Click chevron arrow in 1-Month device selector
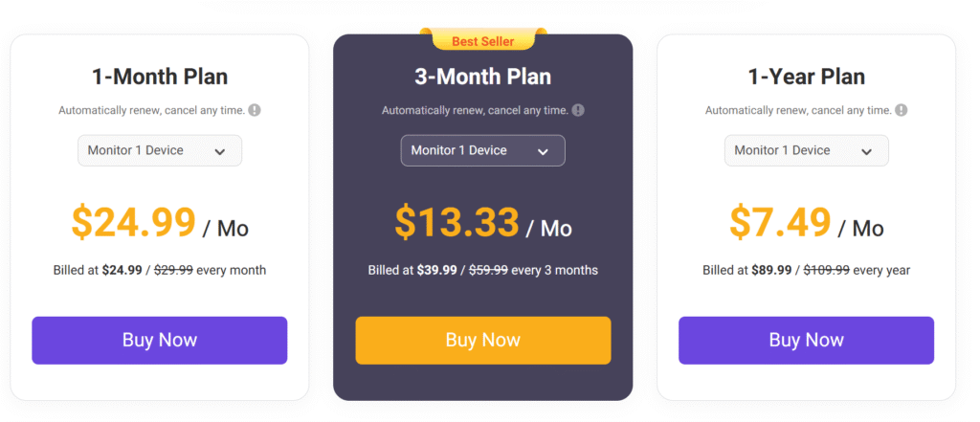The width and height of the screenshot is (980, 422). click(220, 151)
